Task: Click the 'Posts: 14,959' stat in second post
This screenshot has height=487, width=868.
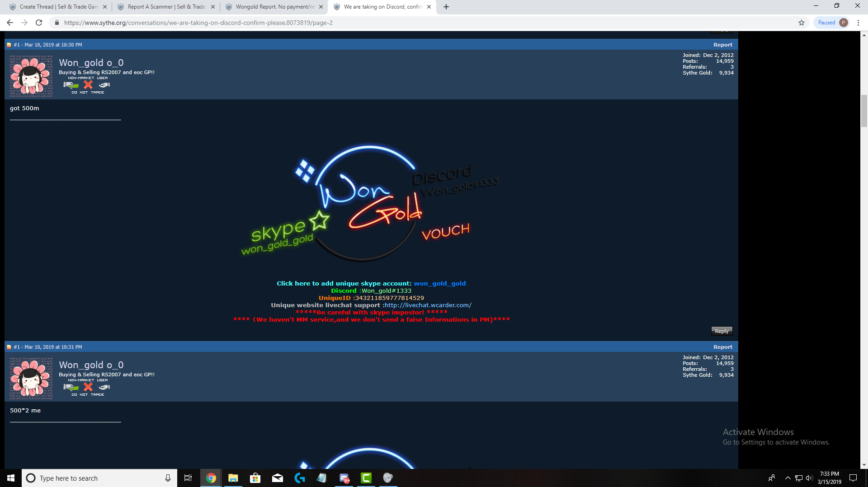Action: tap(708, 363)
